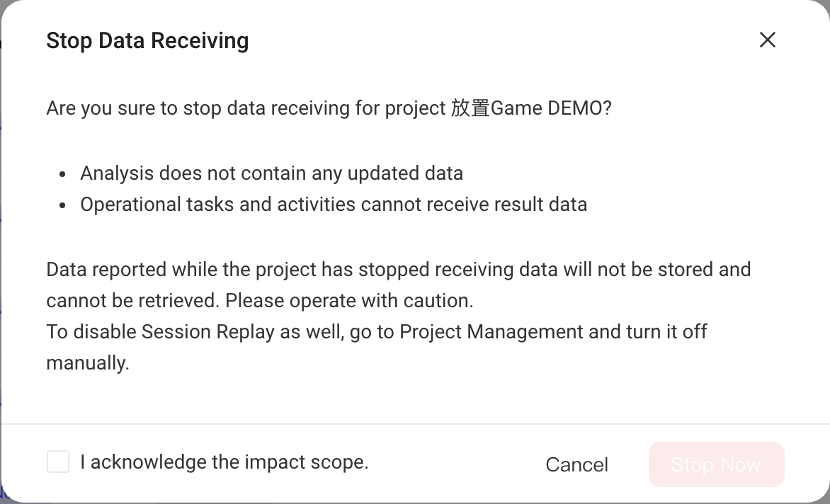Click the word 'manually' on the last line
Image resolution: width=830 pixels, height=504 pixels.
pyautogui.click(x=87, y=363)
